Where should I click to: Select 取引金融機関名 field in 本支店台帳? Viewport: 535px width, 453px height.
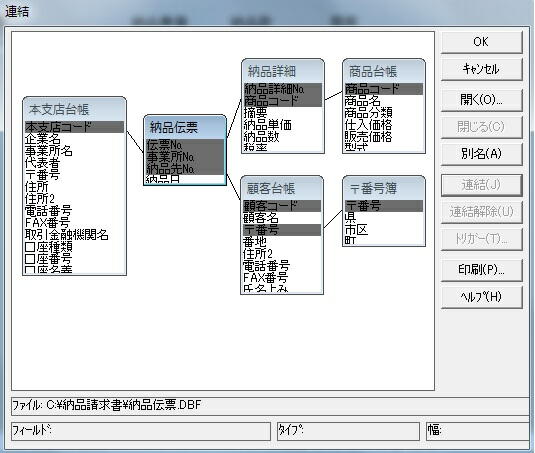point(74,235)
